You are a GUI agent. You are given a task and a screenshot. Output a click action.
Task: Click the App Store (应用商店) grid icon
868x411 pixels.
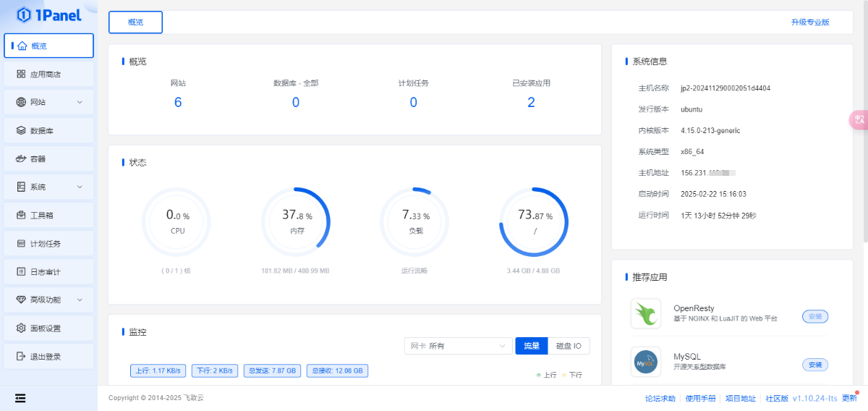(21, 74)
